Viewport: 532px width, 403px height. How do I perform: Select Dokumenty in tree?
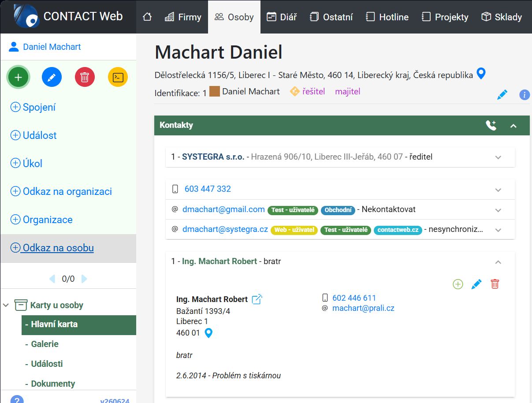coord(53,384)
